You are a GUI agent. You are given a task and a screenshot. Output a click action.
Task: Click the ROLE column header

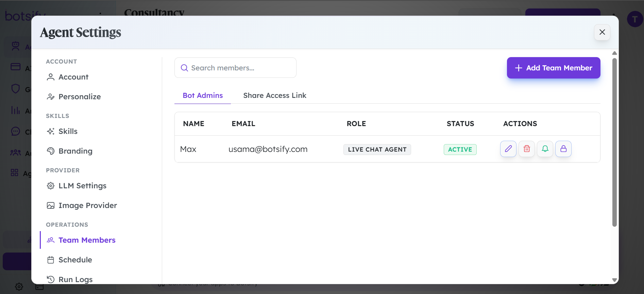click(x=356, y=124)
